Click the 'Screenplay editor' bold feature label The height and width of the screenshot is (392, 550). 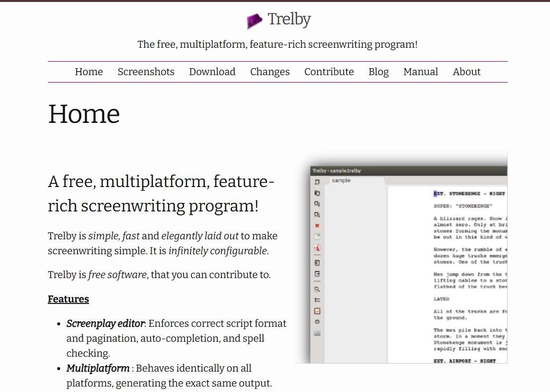(105, 323)
